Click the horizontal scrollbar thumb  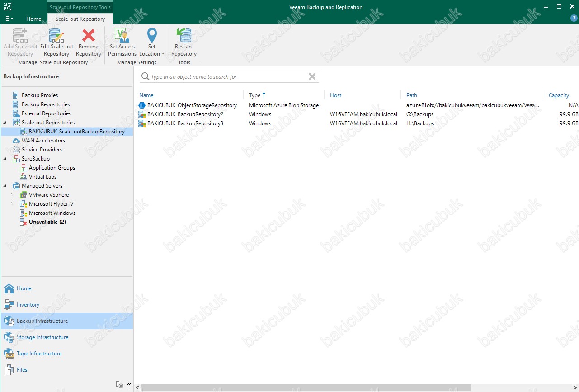[306, 388]
